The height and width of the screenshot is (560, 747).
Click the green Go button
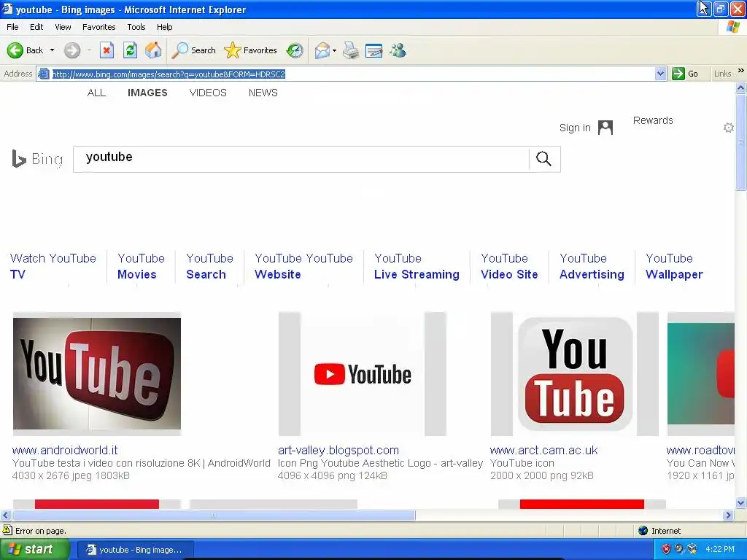pyautogui.click(x=685, y=74)
